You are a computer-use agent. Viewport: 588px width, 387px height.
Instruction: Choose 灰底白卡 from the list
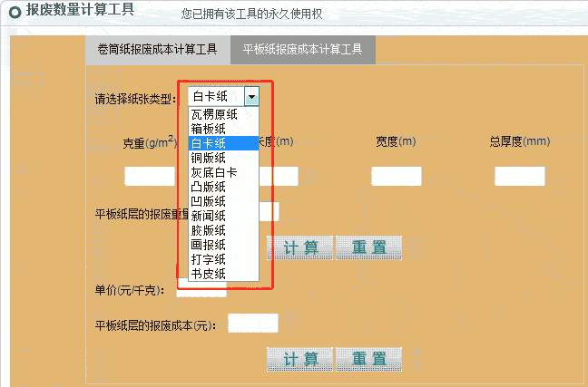pyautogui.click(x=214, y=172)
